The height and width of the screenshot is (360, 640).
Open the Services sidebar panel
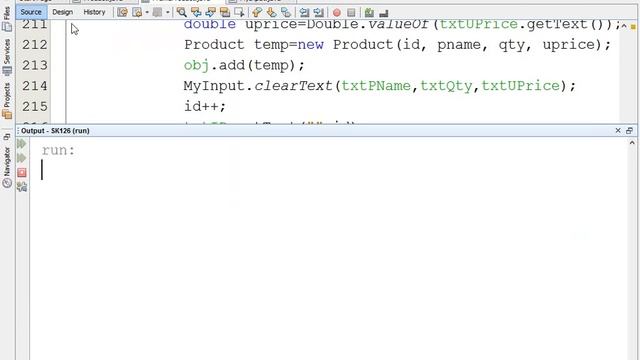pyautogui.click(x=7, y=57)
